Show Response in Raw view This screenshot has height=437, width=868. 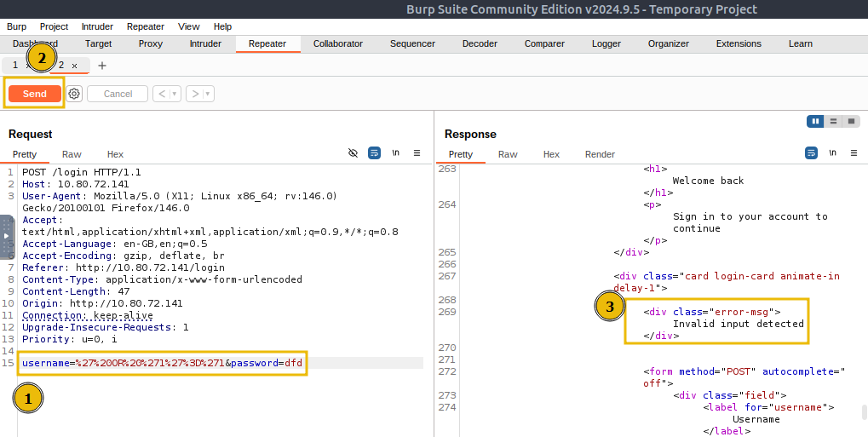[508, 154]
